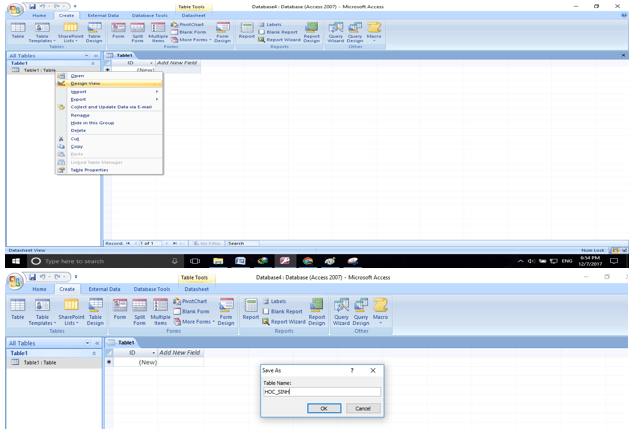Click Open icon entry in context menu
This screenshot has height=437, width=635.
(x=76, y=76)
